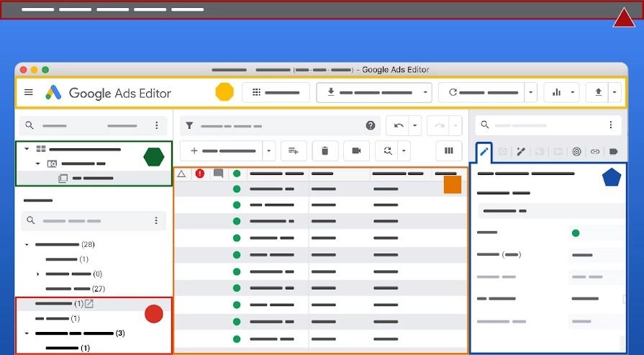The image size is (644, 355).
Task: Click the video camera icon in toolbar
Action: (356, 150)
